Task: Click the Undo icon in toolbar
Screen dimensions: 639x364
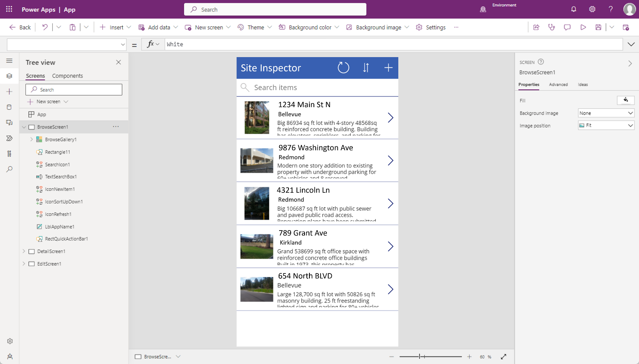Action: [45, 27]
